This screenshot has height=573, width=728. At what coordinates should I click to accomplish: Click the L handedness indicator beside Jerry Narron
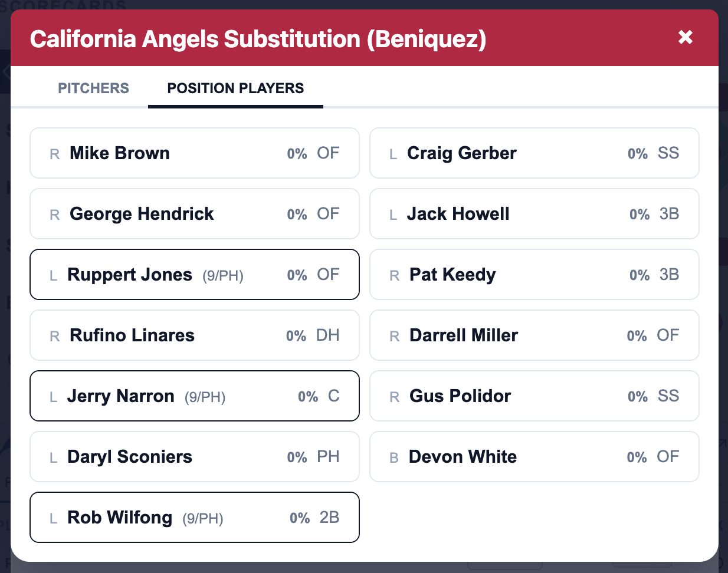point(53,396)
